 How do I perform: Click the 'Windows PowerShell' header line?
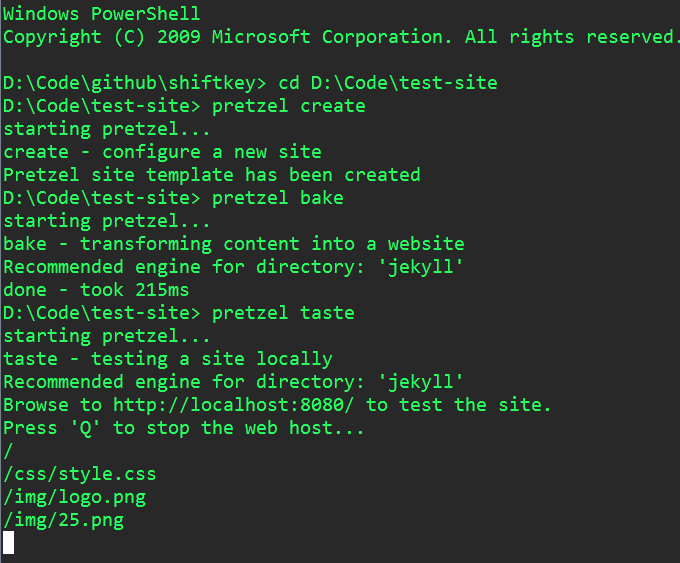(x=102, y=14)
